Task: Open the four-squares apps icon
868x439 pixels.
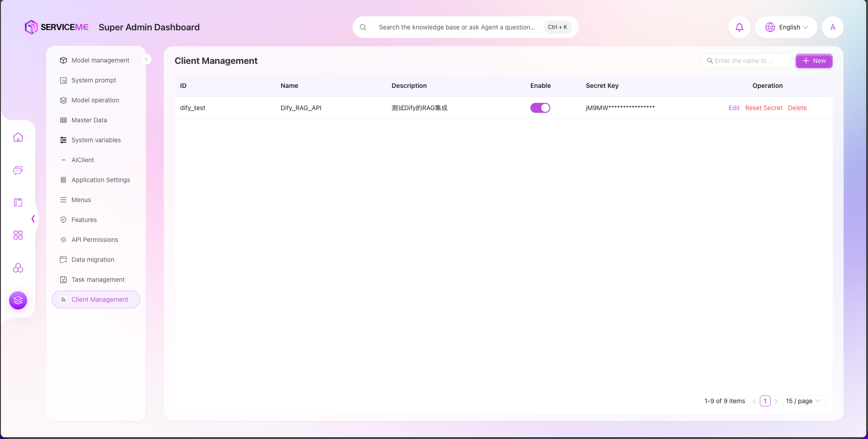Action: (18, 235)
